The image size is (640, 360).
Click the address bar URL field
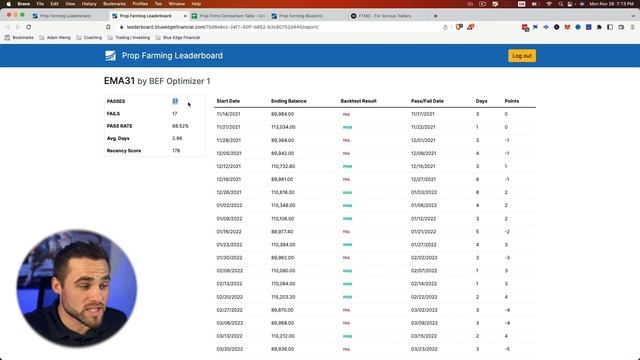click(282, 27)
